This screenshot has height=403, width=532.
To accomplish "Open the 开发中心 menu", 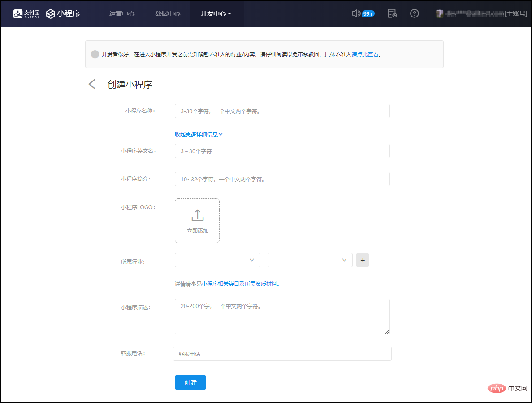I will coord(216,13).
